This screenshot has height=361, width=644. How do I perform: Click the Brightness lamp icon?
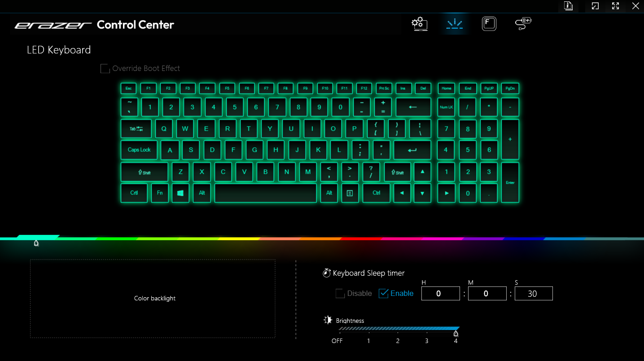327,320
